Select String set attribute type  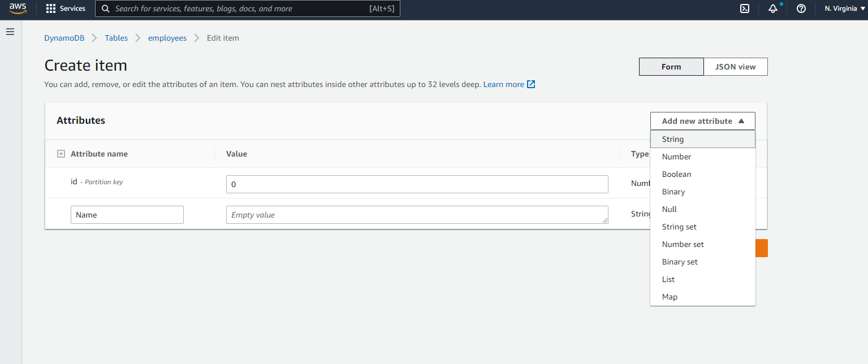pyautogui.click(x=703, y=227)
